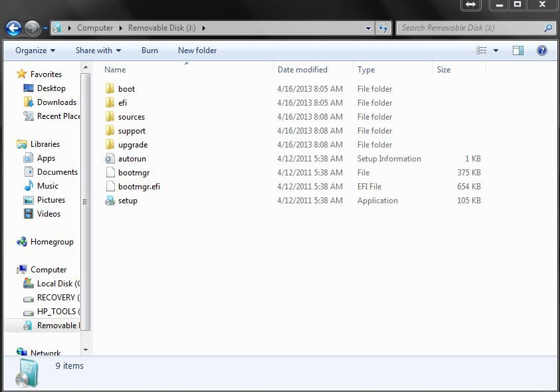
Task: Create a New folder
Action: click(x=197, y=50)
